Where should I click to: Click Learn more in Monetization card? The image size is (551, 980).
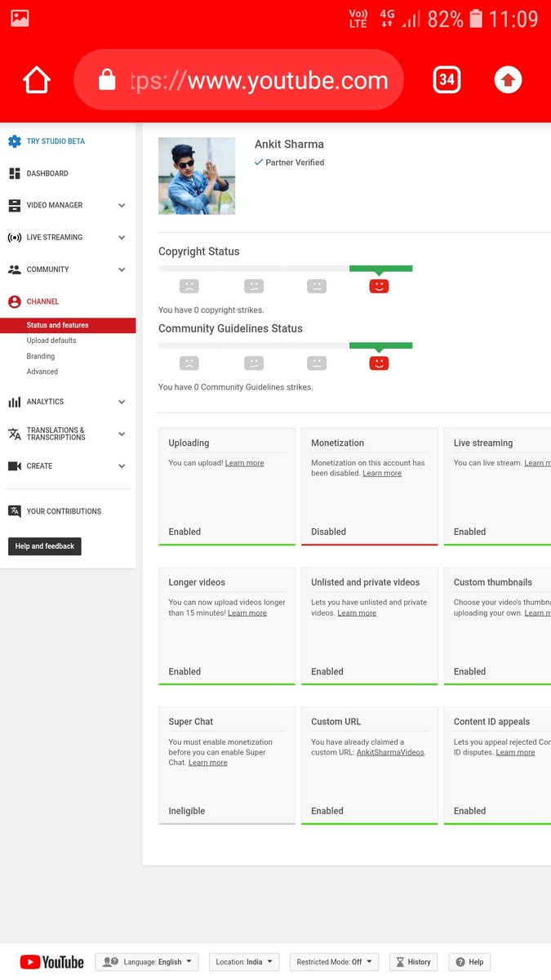click(382, 474)
